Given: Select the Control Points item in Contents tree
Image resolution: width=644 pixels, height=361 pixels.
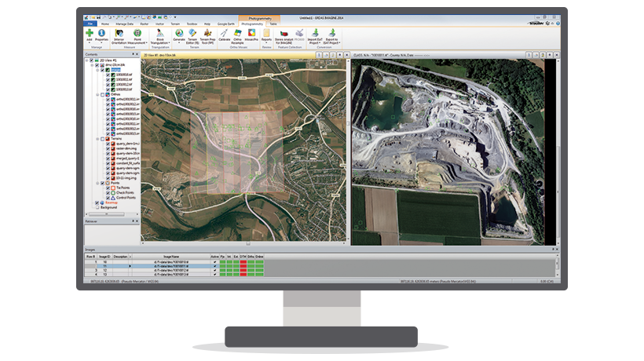Looking at the screenshot, I should point(125,198).
